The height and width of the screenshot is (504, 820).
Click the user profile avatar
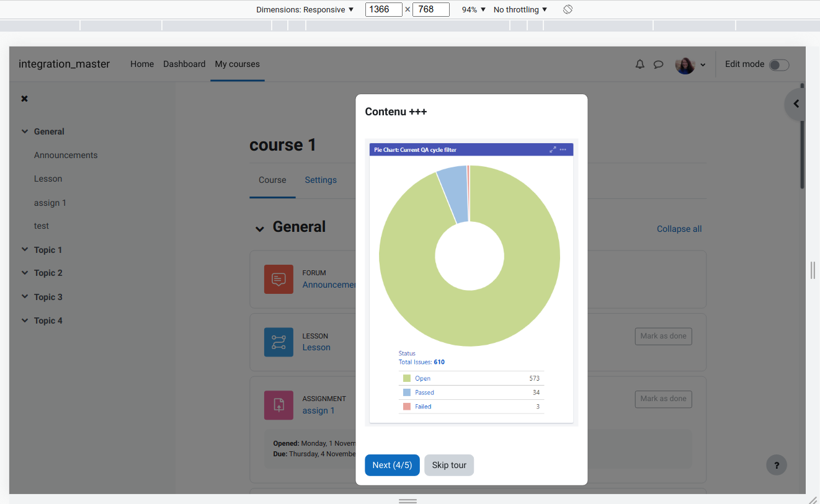click(x=685, y=64)
